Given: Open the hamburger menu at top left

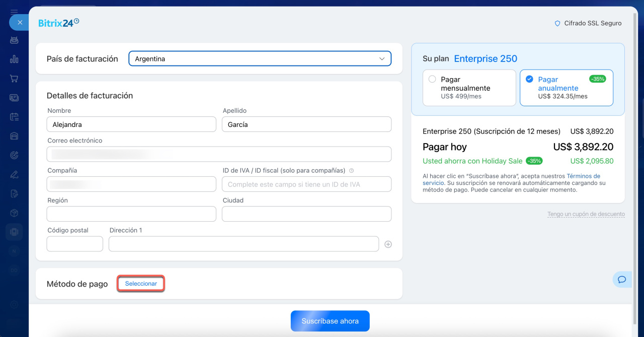Looking at the screenshot, I should point(14,11).
